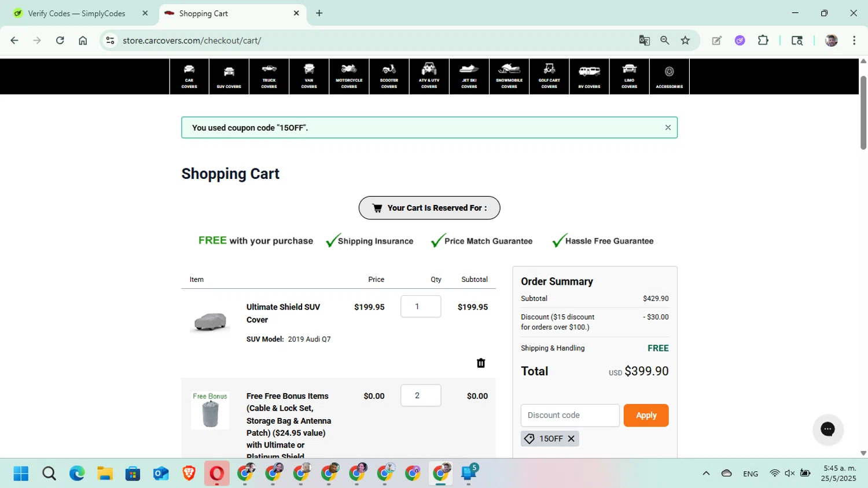
Task: Open Snowmobile Covers category
Action: pos(509,76)
